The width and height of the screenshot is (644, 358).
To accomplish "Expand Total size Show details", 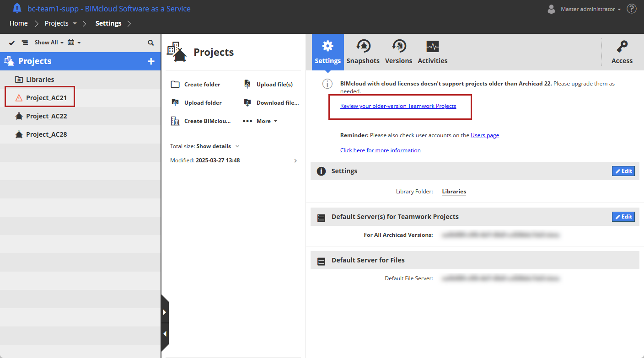I will click(x=218, y=146).
